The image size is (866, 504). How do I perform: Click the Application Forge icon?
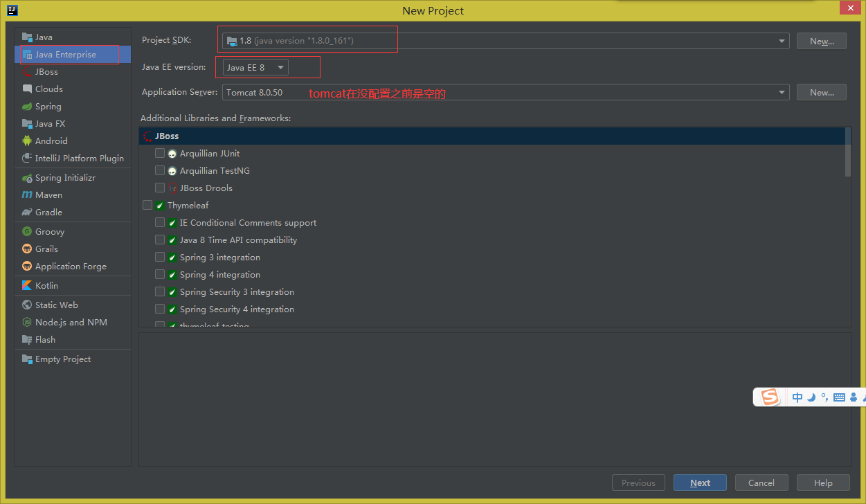27,266
